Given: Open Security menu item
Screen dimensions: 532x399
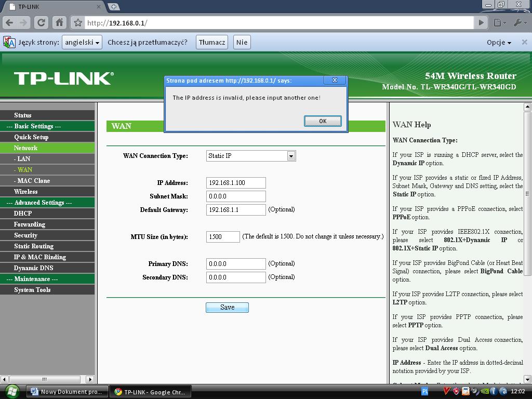Looking at the screenshot, I should 47,235.
